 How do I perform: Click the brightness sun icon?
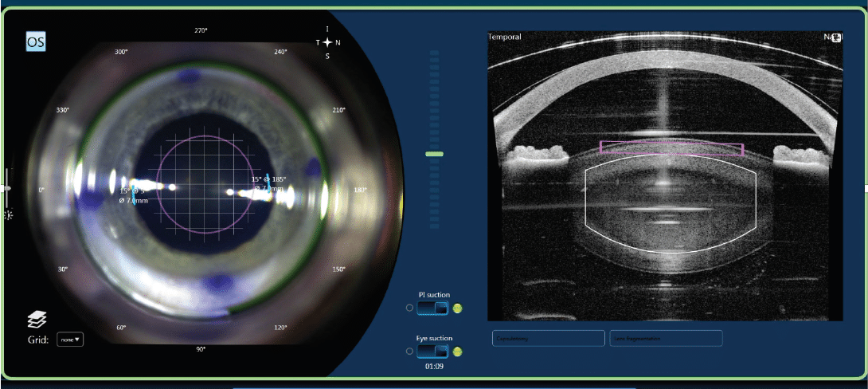point(9,215)
